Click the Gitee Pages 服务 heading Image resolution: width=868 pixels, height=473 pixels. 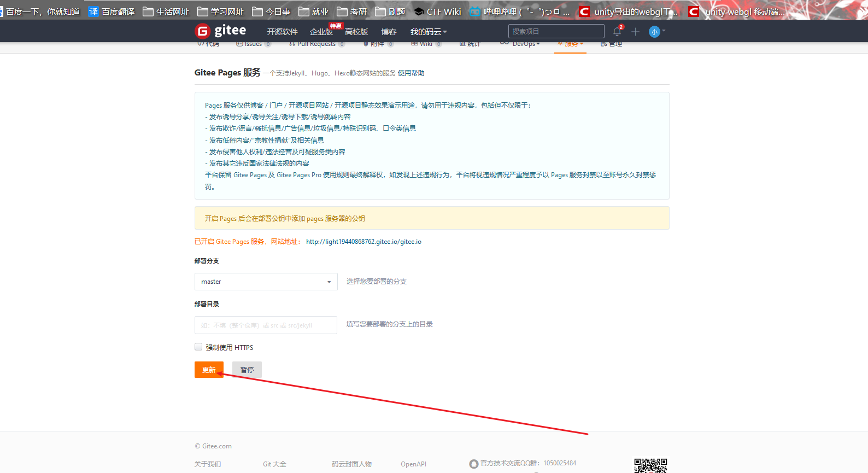click(227, 73)
